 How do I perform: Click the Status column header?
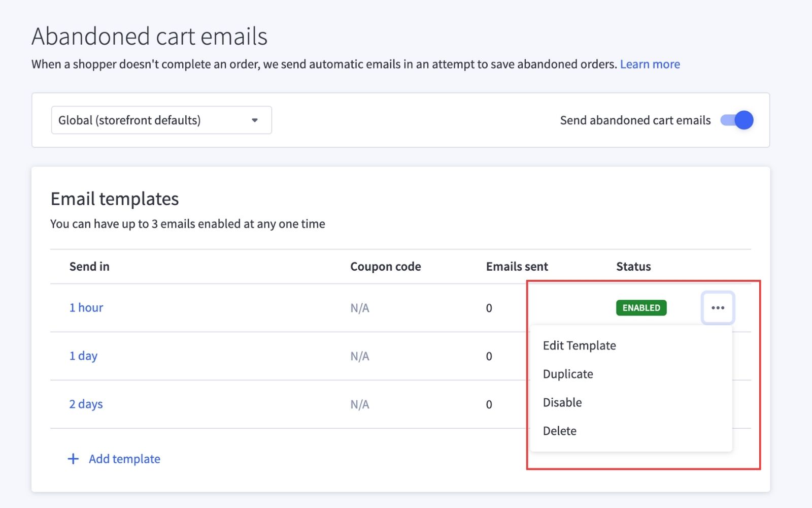633,267
